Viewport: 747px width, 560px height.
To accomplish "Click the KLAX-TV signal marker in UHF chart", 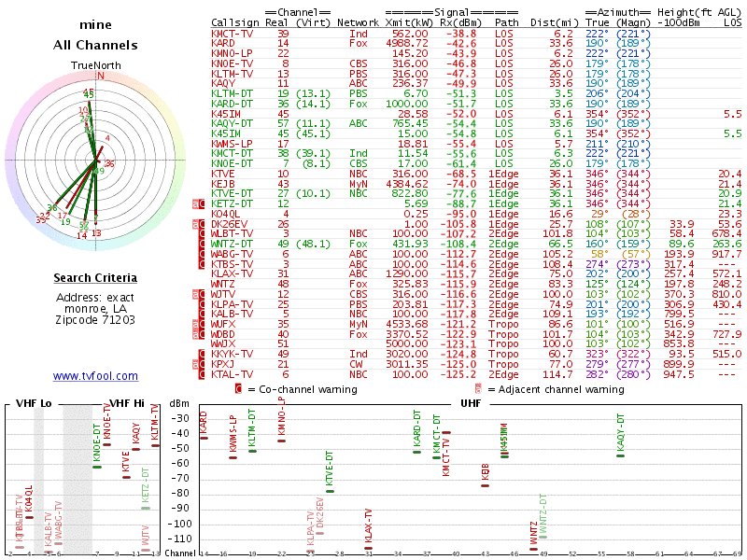I will [368, 548].
